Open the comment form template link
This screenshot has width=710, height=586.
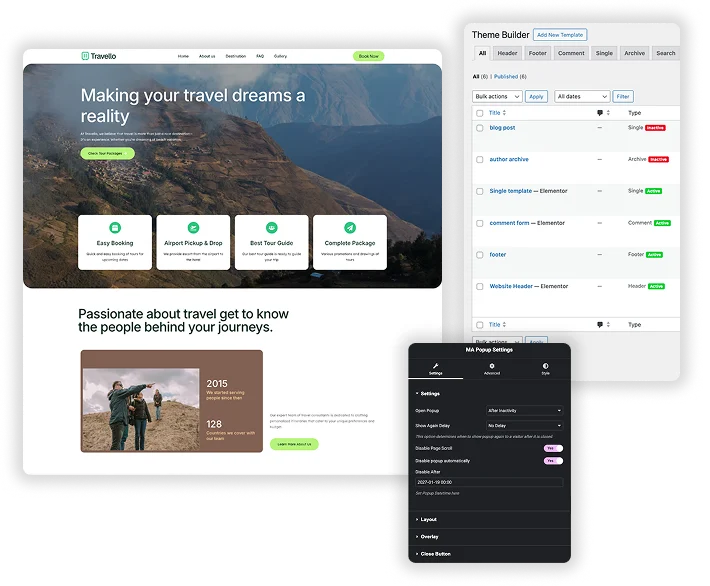[509, 223]
